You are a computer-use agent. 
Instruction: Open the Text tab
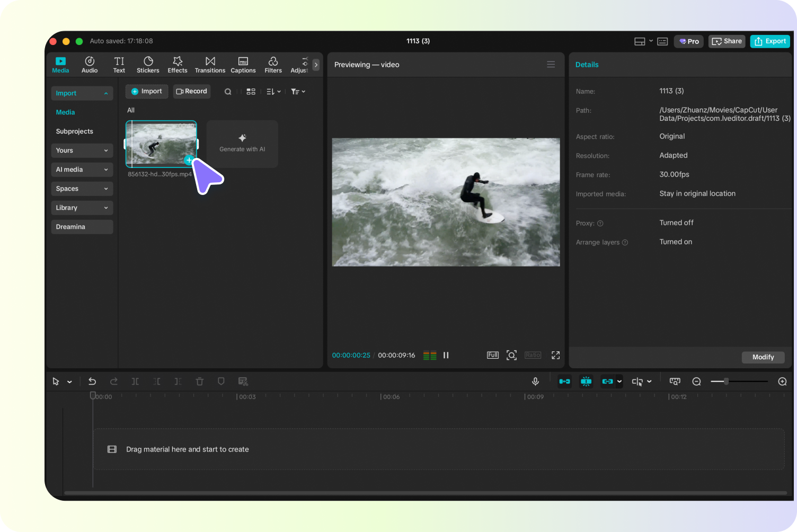(x=119, y=64)
